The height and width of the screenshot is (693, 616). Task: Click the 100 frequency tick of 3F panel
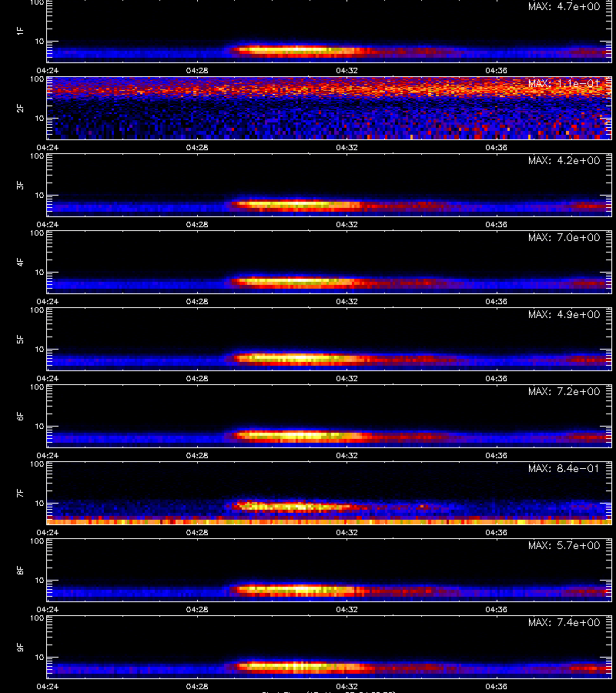37,156
